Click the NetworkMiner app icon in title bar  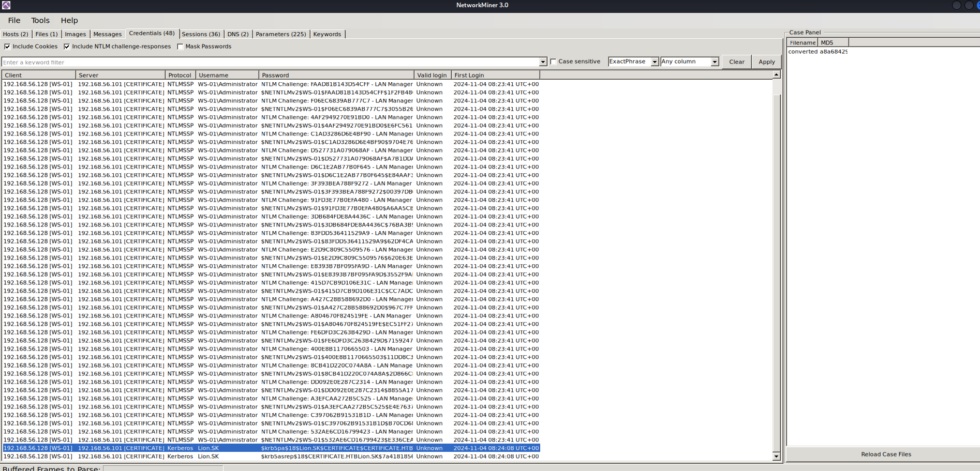pyautogui.click(x=6, y=5)
